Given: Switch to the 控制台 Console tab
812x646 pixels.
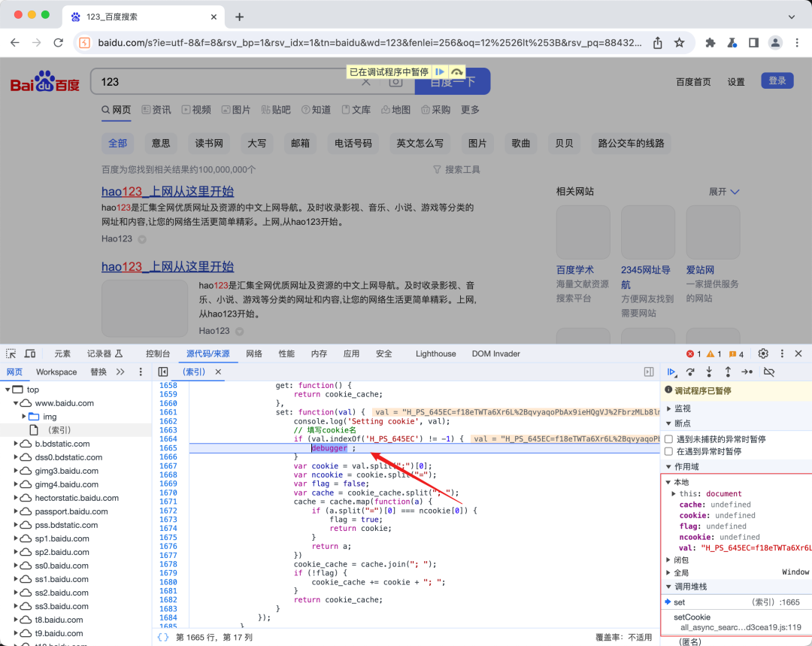Looking at the screenshot, I should [x=158, y=353].
